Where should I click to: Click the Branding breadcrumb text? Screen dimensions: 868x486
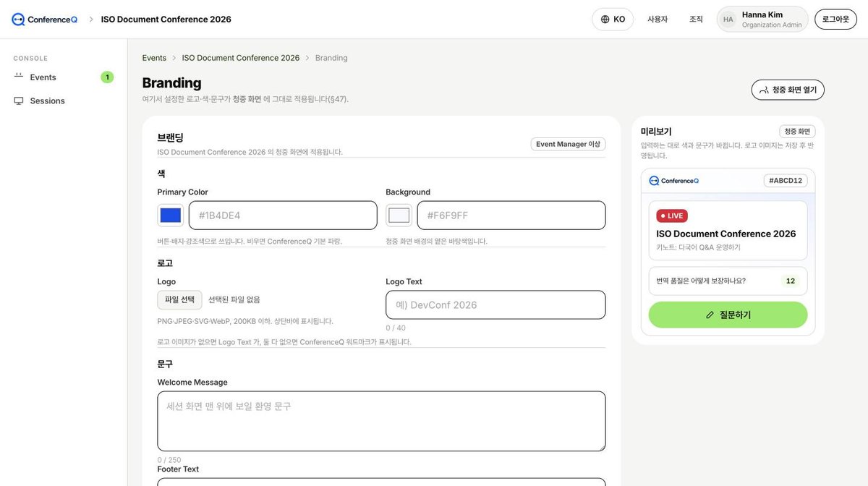pyautogui.click(x=331, y=58)
